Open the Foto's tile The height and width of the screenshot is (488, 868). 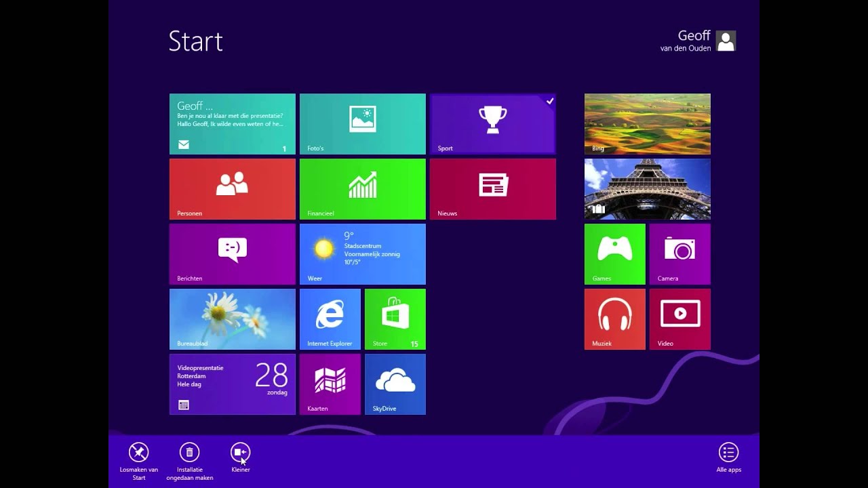pyautogui.click(x=362, y=124)
